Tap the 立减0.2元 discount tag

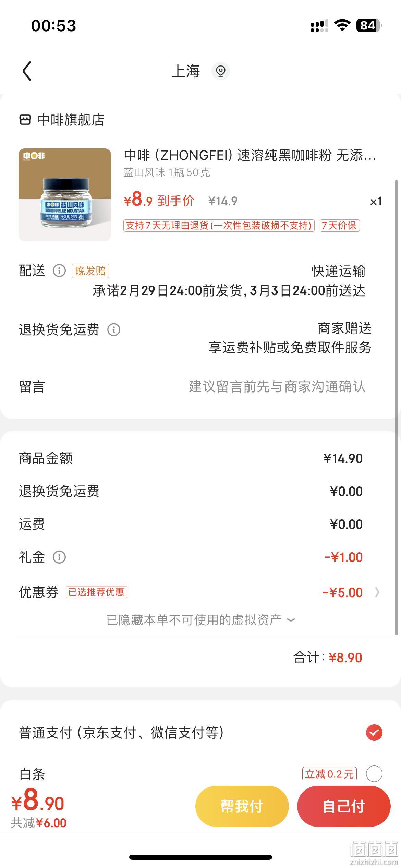pyautogui.click(x=329, y=774)
